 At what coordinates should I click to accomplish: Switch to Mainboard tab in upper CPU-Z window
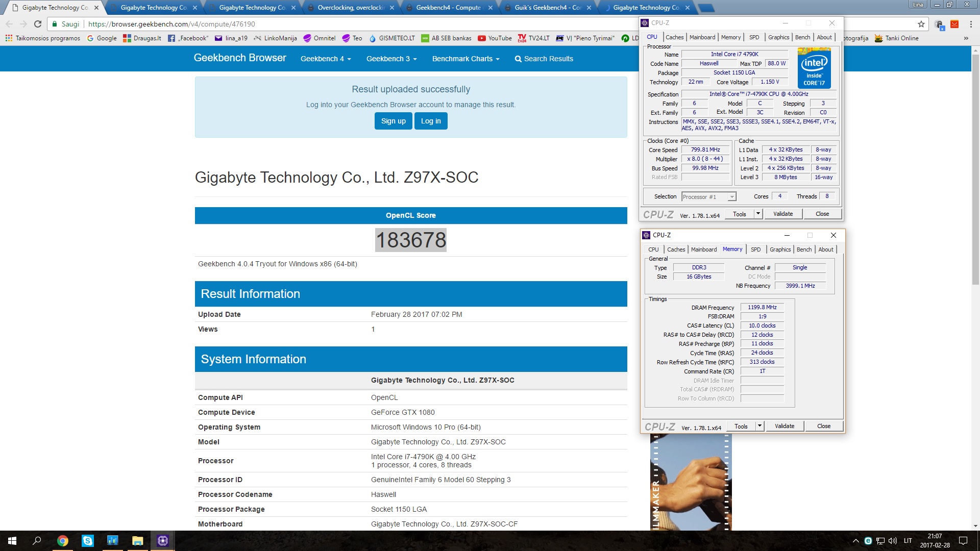(x=702, y=37)
